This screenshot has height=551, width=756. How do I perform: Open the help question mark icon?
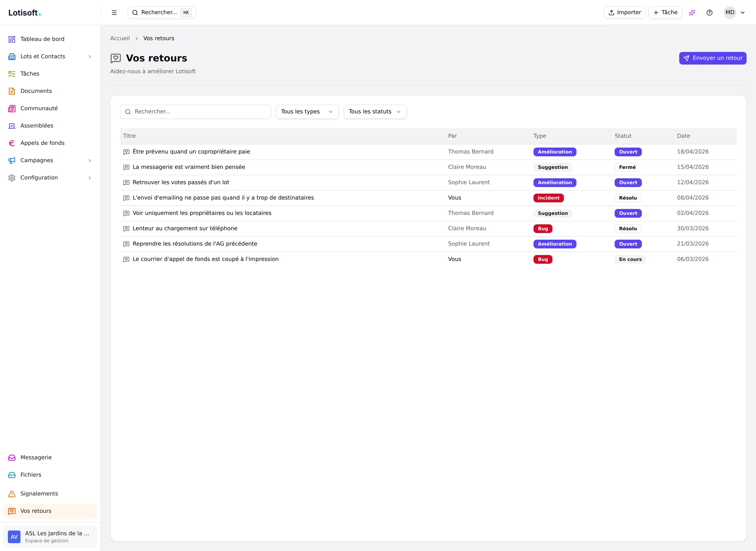click(x=710, y=13)
